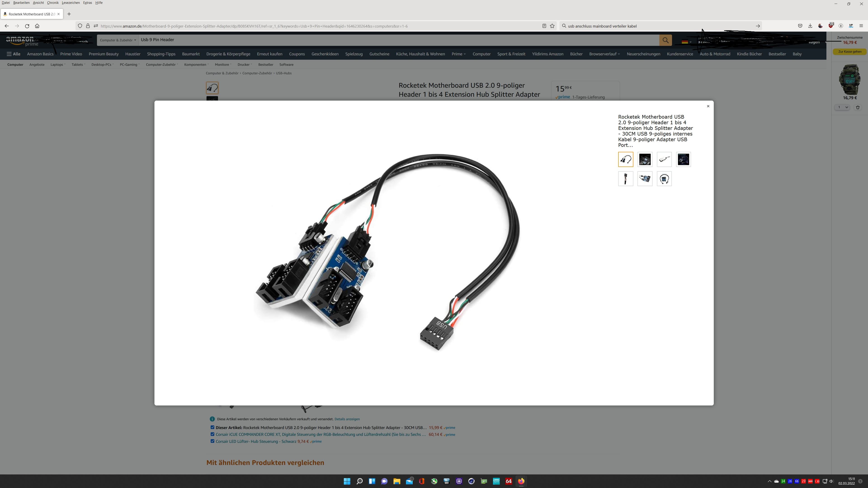Click Amazon search field 'Usb 9 Pin Header'
Image resolution: width=868 pixels, height=488 pixels.
[x=399, y=40]
